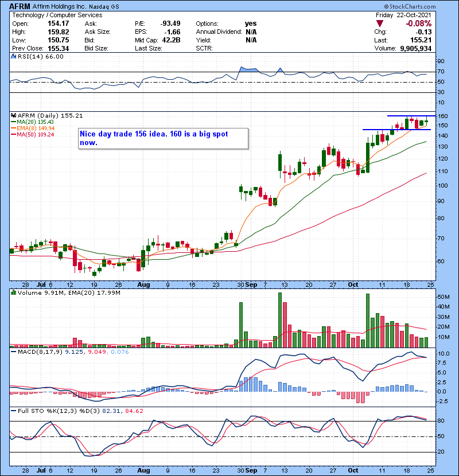Click the Mkt Cap value 42.2B

(x=172, y=40)
